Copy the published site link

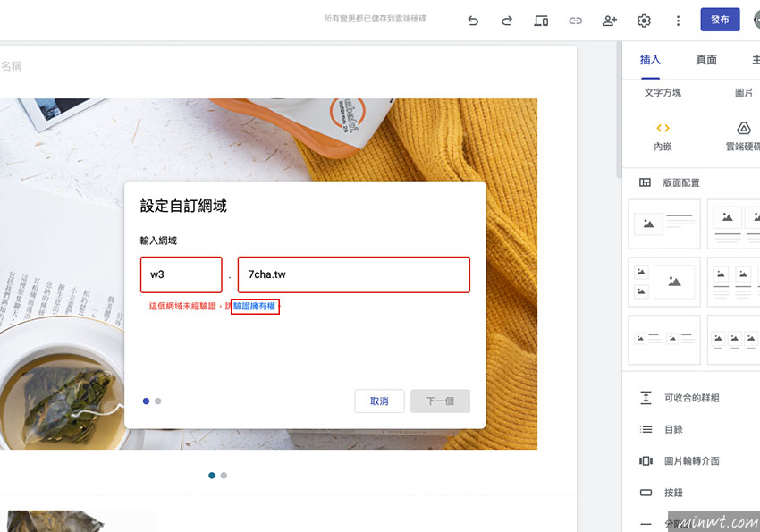coord(575,21)
